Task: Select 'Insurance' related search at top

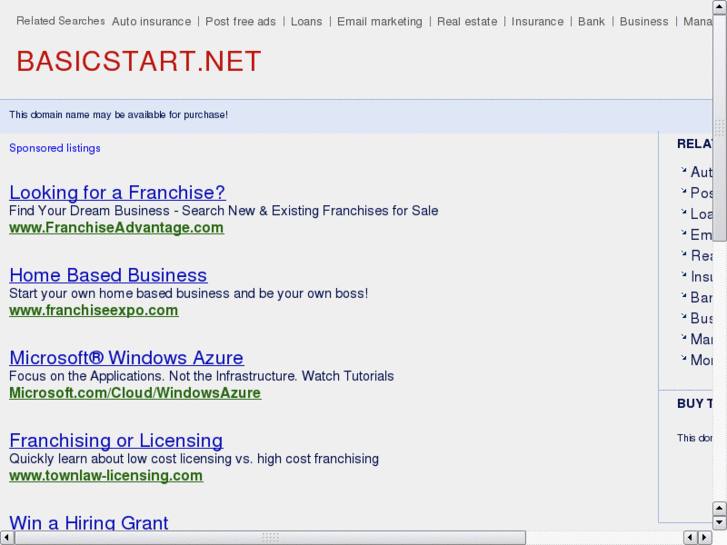Action: click(x=537, y=21)
